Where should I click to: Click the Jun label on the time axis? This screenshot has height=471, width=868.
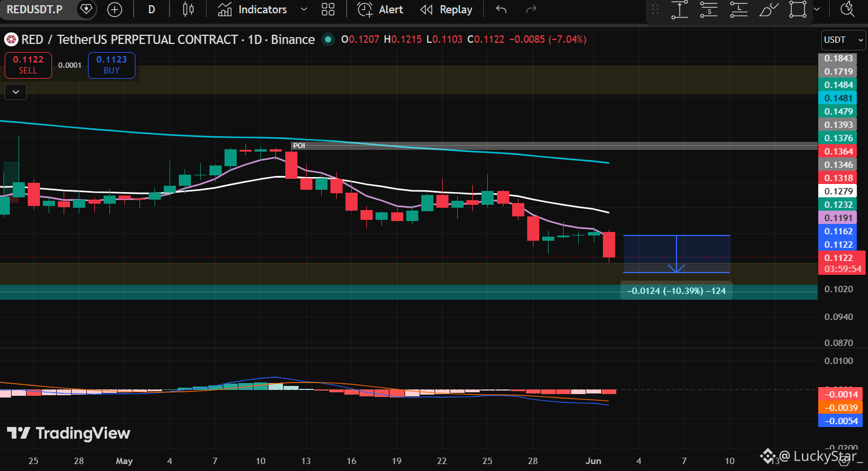593,461
